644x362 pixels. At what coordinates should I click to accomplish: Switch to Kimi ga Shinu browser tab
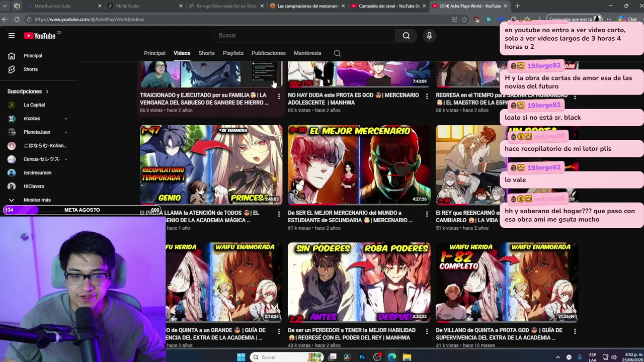click(226, 6)
